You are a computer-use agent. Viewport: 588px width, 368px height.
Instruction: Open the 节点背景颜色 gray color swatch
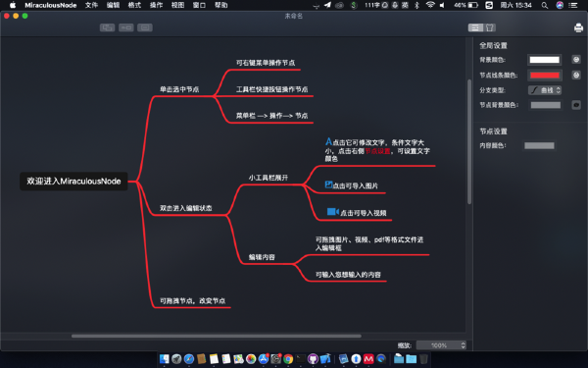pyautogui.click(x=546, y=105)
